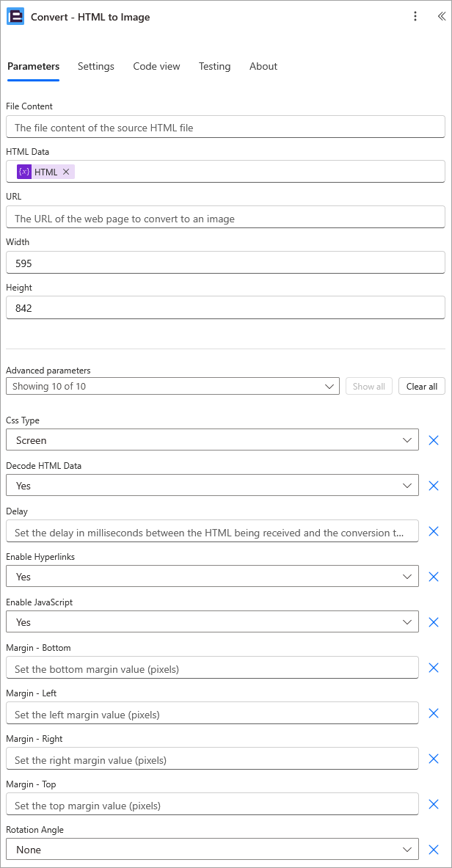The image size is (452, 868).
Task: Remove the Margin - Top parameter
Action: click(434, 803)
